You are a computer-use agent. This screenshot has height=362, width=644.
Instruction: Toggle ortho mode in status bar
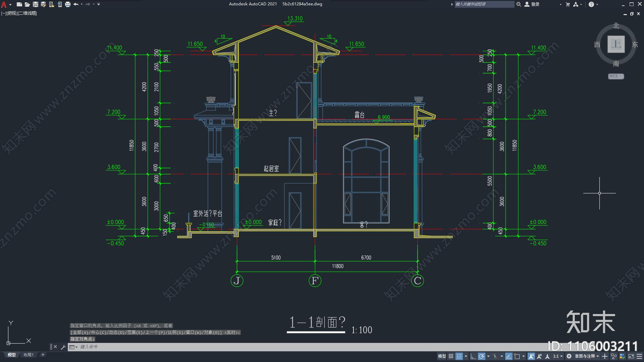click(x=473, y=356)
